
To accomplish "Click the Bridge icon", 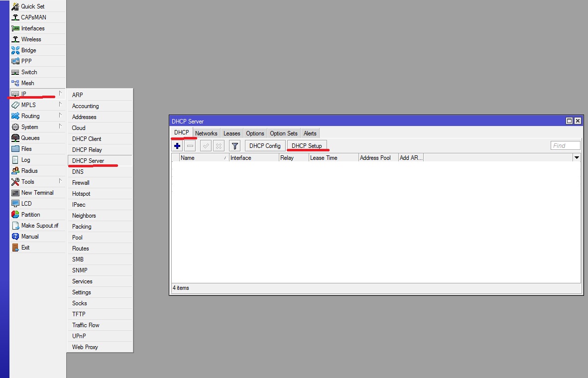I will click(15, 50).
